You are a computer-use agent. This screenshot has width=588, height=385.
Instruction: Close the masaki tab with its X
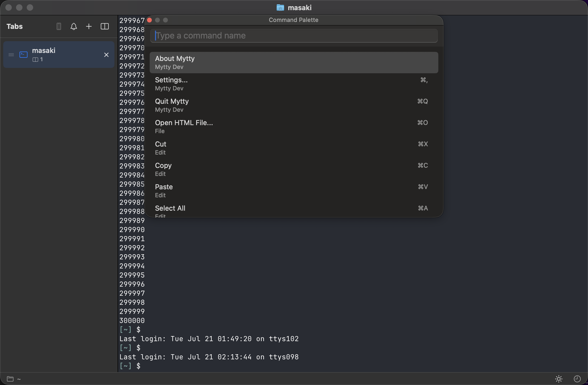click(106, 55)
